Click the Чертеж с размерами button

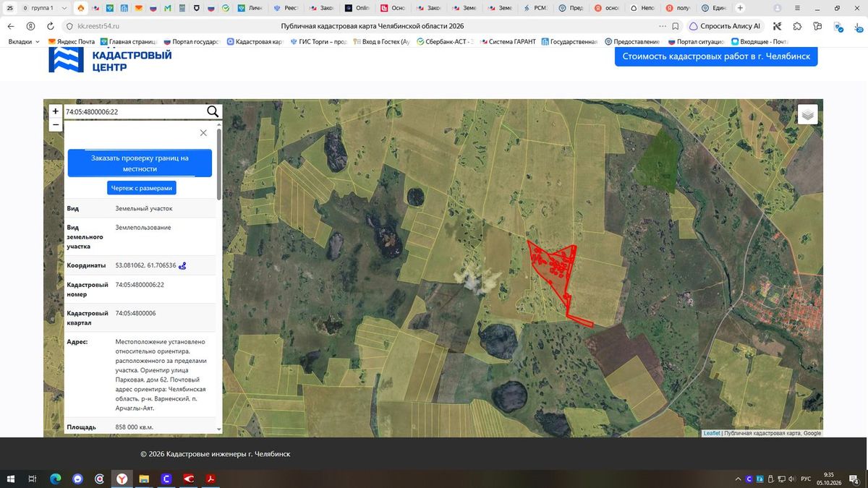tap(142, 188)
